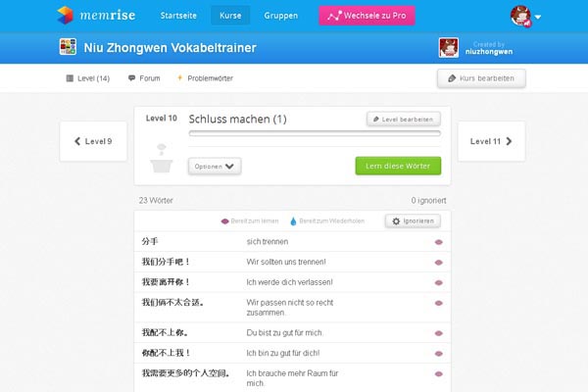Screen dimensions: 588x392
Task: Select 'Ich werde dich verlassen!' translation
Action: pos(289,282)
